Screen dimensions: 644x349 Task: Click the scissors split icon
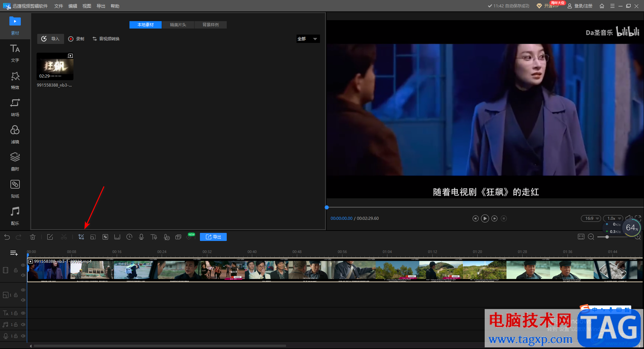coord(64,237)
